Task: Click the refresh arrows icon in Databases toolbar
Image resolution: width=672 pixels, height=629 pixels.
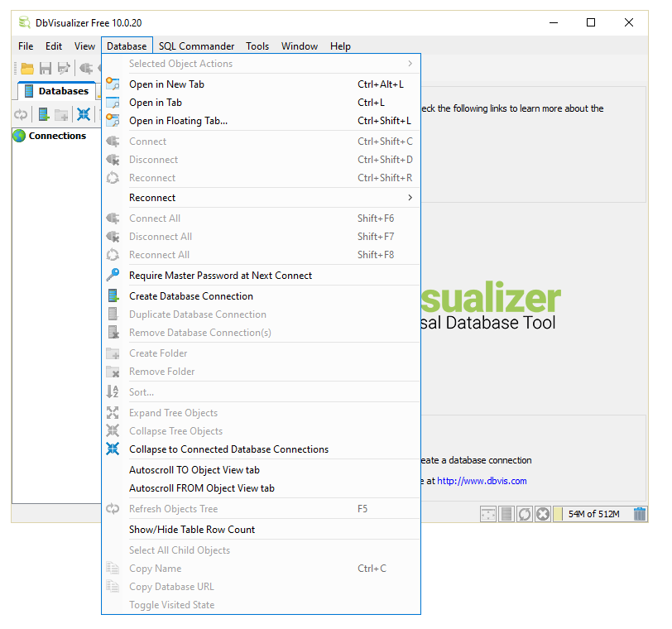Action: (21, 114)
